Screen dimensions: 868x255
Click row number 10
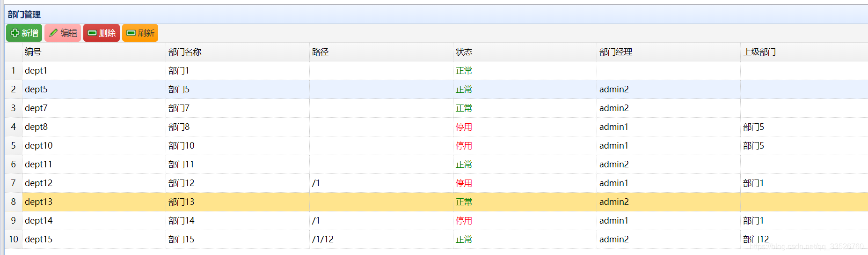click(14, 239)
